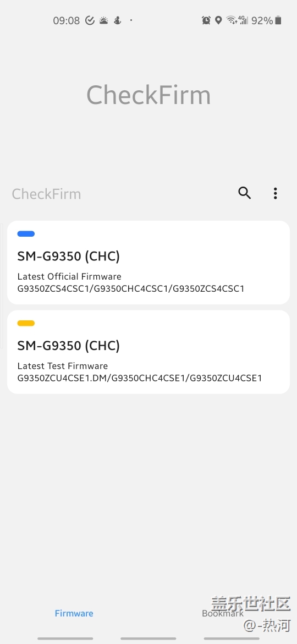Image resolution: width=297 pixels, height=644 pixels.
Task: Open the search magnifier icon
Action: tap(245, 193)
